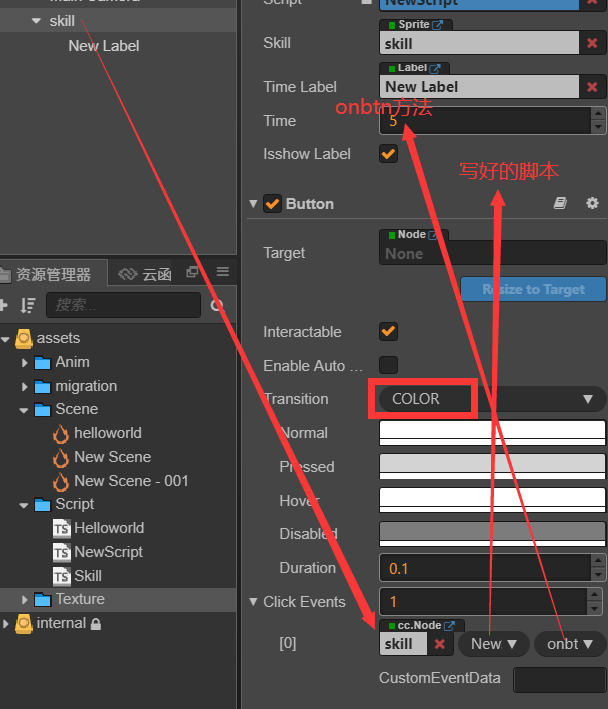Collapse the skill node in hierarchy
This screenshot has width=608, height=709.
(37, 21)
